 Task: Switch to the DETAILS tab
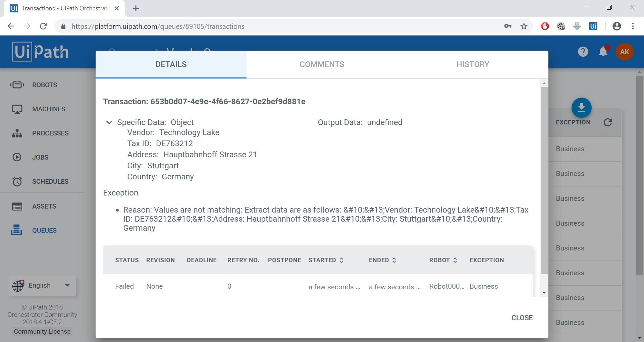coord(171,64)
